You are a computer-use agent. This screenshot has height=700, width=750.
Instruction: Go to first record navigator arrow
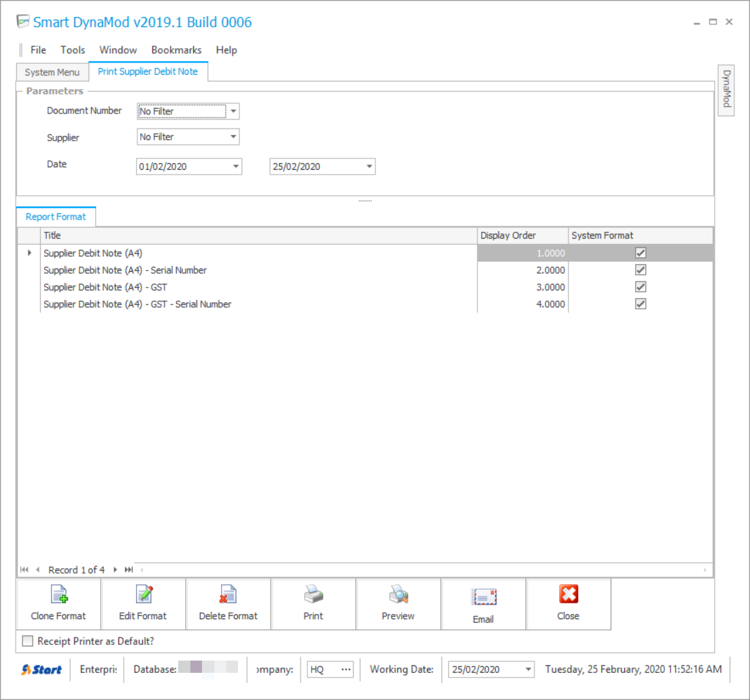click(24, 570)
